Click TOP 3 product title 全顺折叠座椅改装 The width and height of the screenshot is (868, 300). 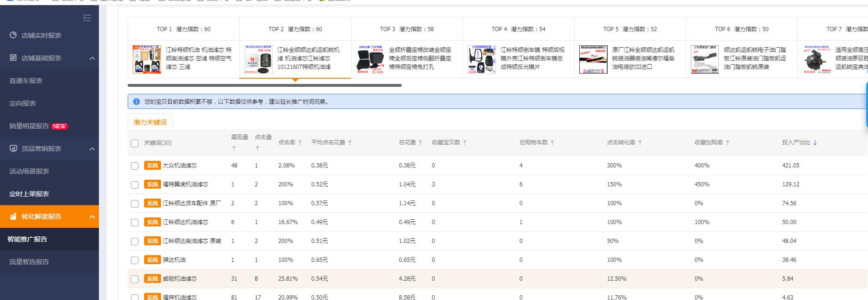pos(420,58)
